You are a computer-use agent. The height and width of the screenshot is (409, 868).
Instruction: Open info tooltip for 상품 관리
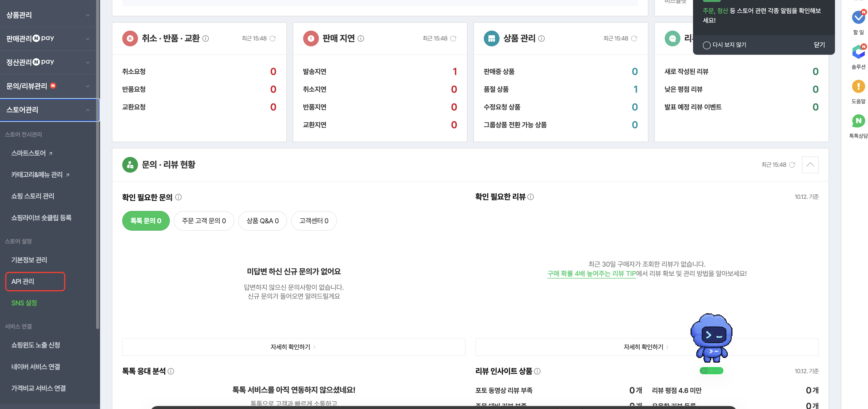tap(541, 38)
